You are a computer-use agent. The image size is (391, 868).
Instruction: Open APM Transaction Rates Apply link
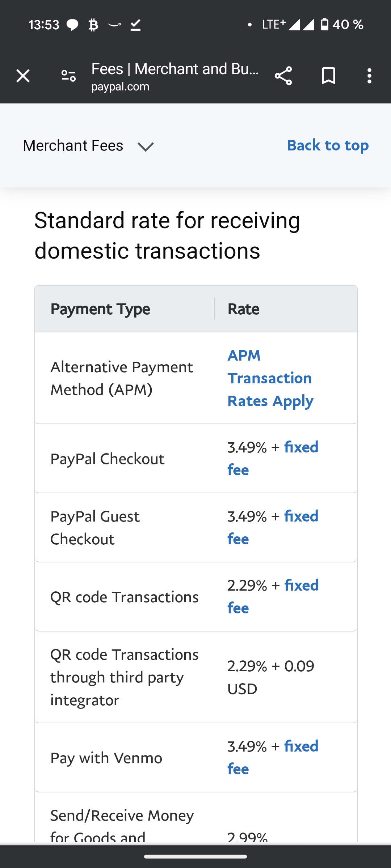(x=270, y=378)
